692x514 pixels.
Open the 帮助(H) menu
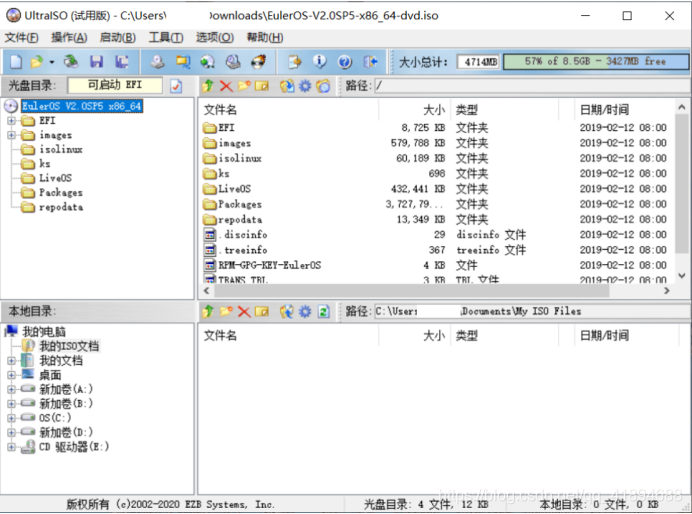click(x=264, y=38)
